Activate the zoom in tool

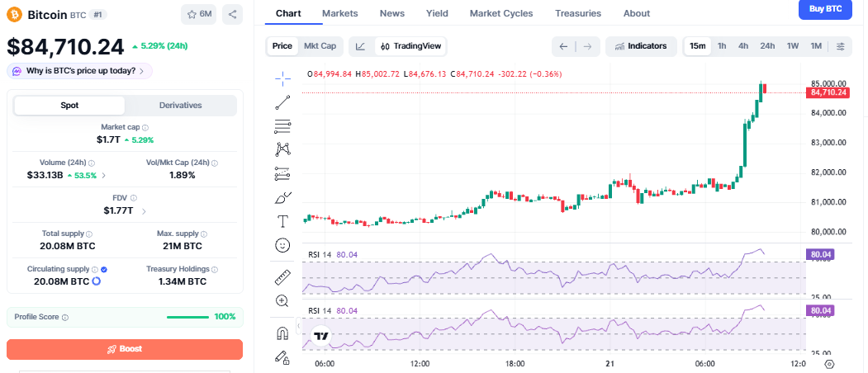click(x=282, y=301)
